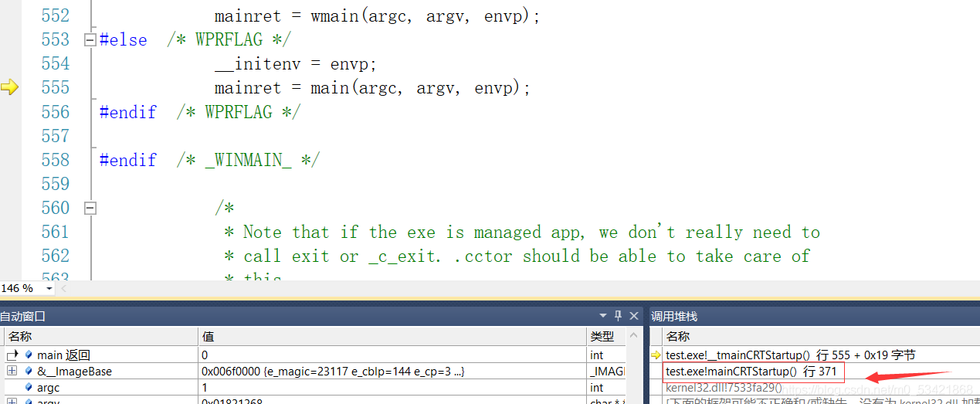The width and height of the screenshot is (980, 404).
Task: Select the 调用堆栈 panel title bar
Action: (x=813, y=315)
